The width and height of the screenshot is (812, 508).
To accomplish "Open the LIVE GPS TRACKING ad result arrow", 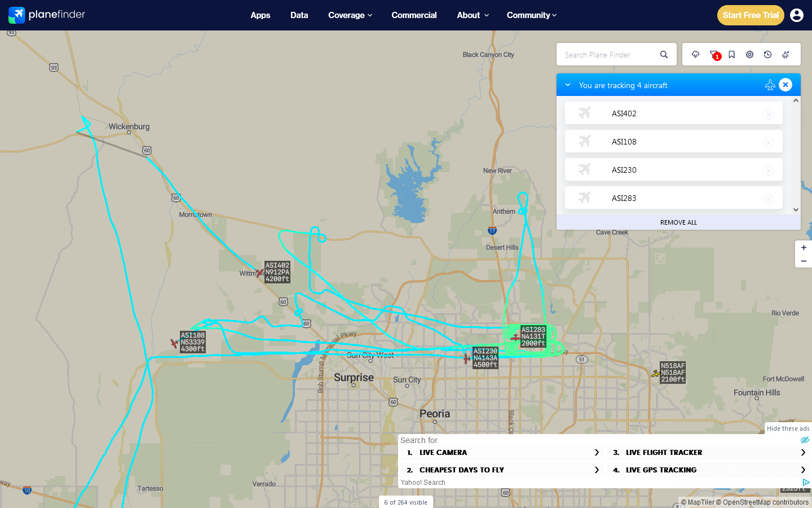I will point(803,470).
